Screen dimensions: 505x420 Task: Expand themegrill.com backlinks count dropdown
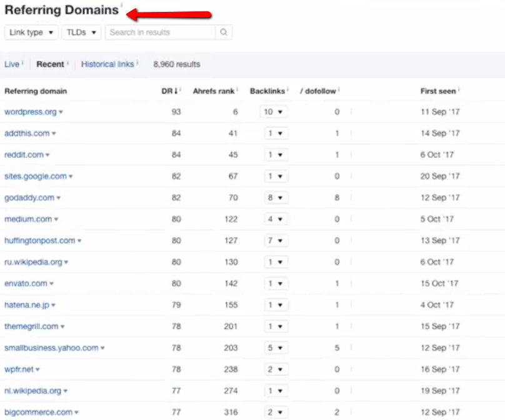[x=276, y=326]
